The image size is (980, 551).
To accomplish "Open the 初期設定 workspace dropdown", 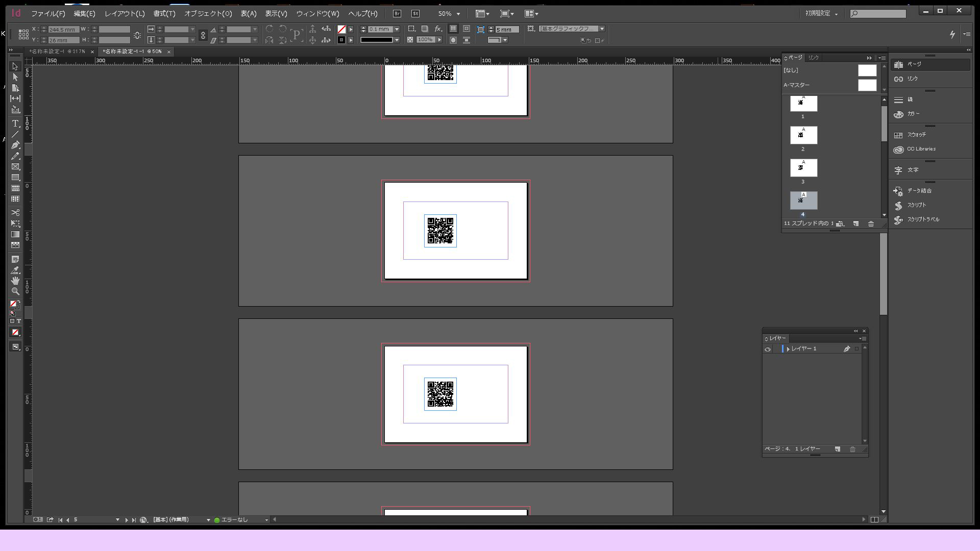I will [822, 14].
